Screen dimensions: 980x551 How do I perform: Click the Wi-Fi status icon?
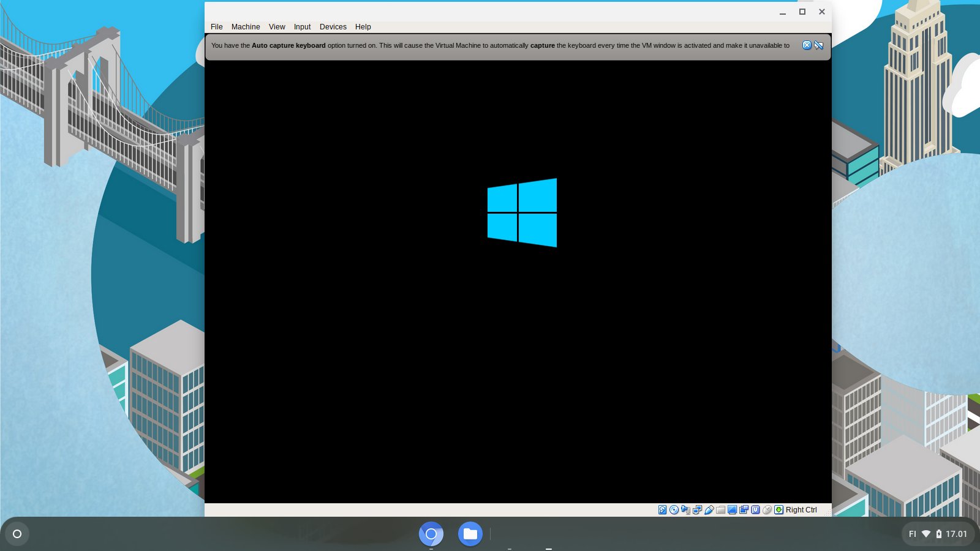point(926,534)
